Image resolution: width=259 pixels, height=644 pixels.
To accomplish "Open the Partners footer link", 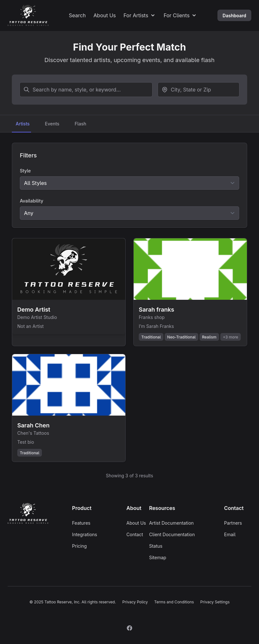I will tap(233, 523).
